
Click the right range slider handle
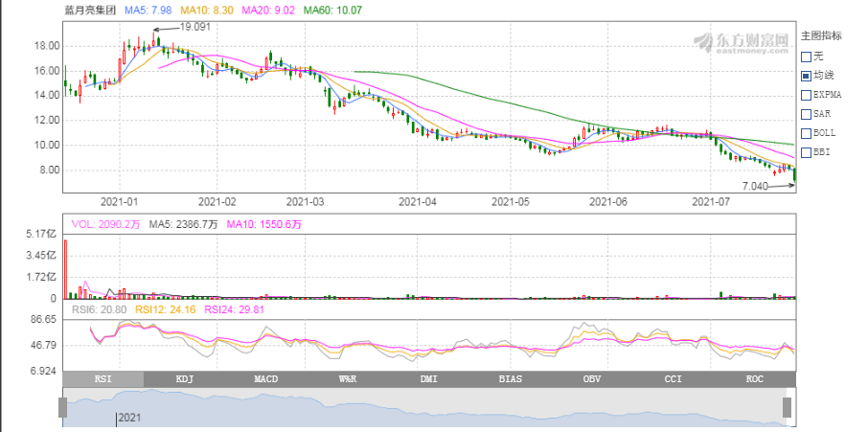click(787, 408)
